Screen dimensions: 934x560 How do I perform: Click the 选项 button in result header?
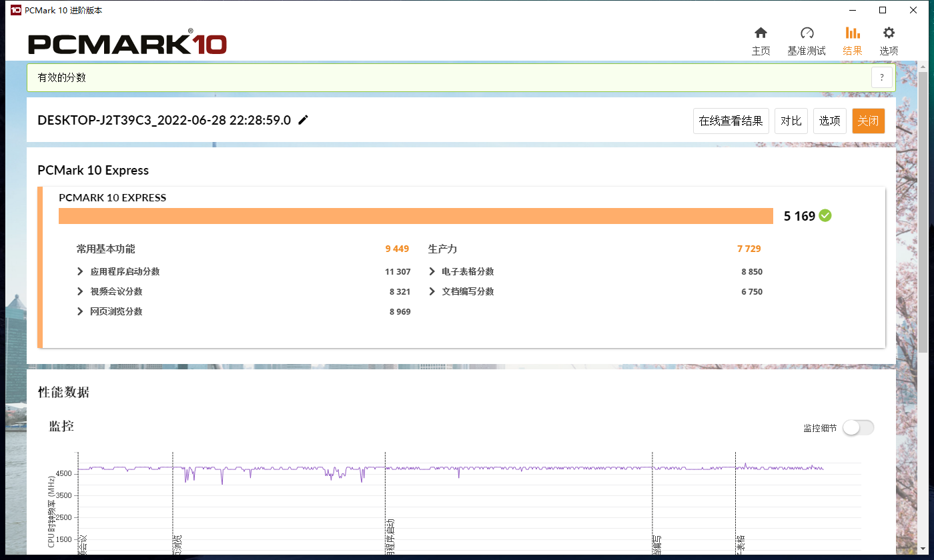pyautogui.click(x=830, y=121)
